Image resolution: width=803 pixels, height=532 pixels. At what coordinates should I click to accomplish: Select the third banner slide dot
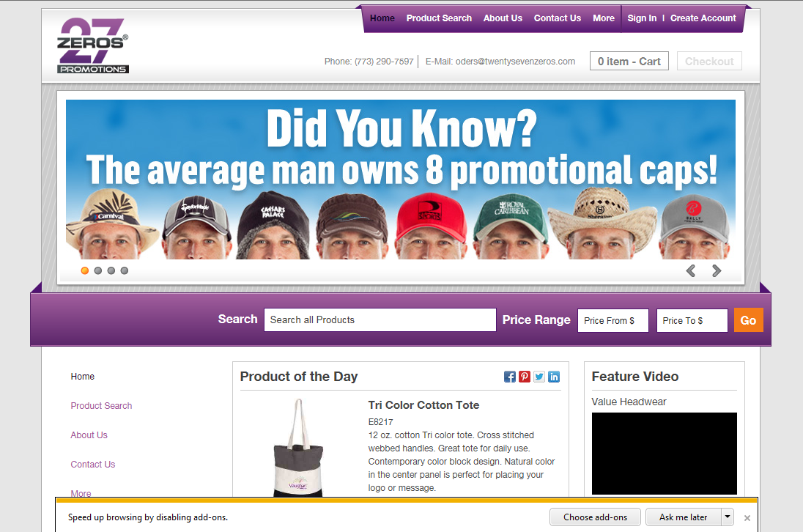(111, 270)
